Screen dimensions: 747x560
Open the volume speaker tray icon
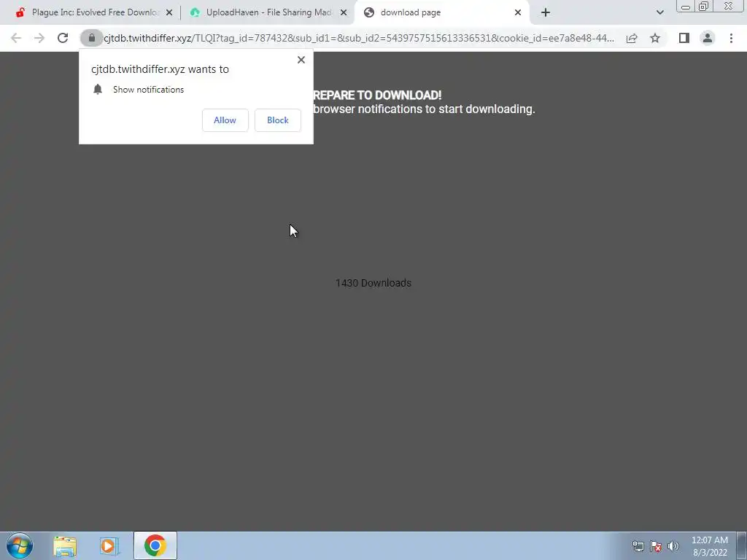[673, 546]
